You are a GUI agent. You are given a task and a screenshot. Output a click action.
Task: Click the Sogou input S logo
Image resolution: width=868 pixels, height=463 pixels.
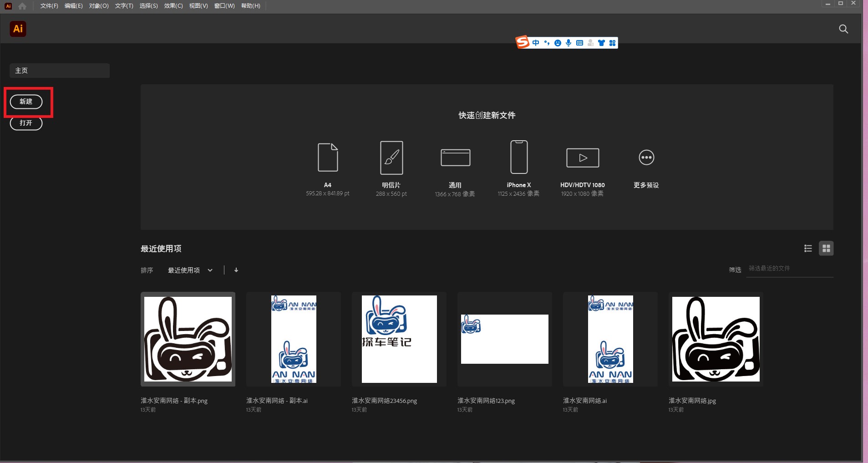(x=523, y=42)
